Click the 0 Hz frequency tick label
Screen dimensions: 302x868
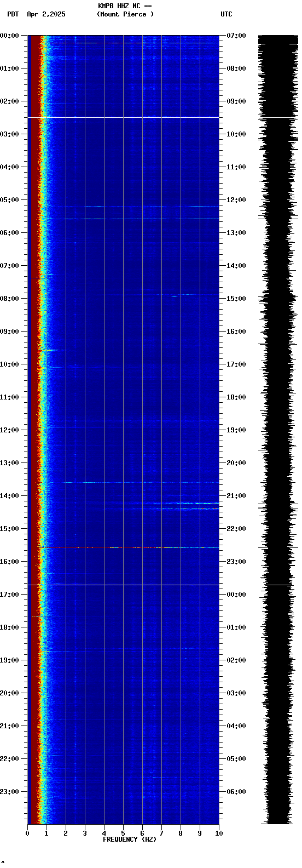pos(27,833)
